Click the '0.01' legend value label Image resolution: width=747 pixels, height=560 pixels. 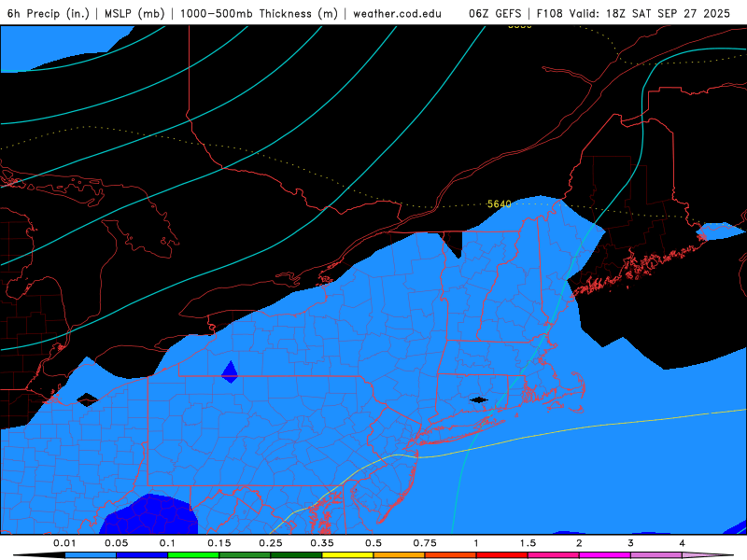coord(64,543)
